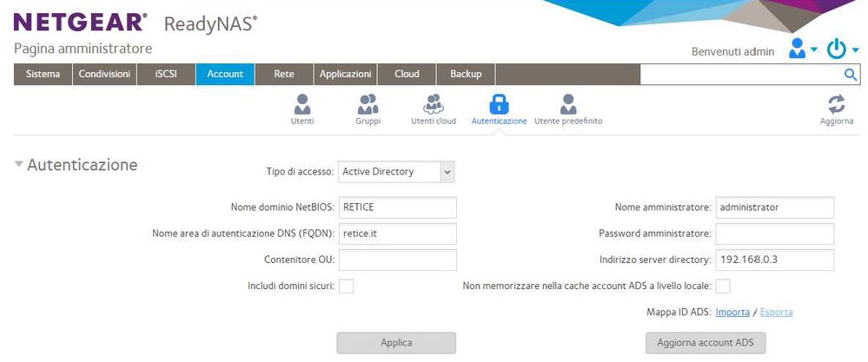
Task: Click the search magnifier icon
Action: click(851, 75)
